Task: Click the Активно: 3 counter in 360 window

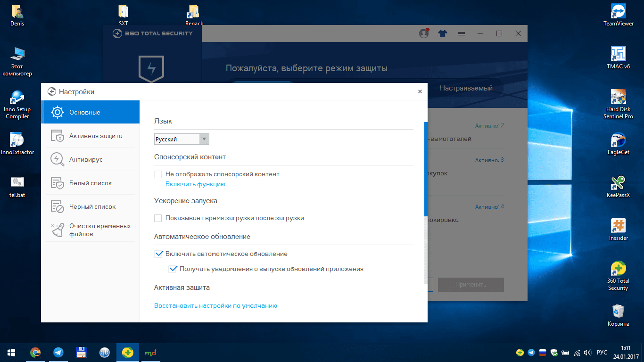Action: (489, 160)
